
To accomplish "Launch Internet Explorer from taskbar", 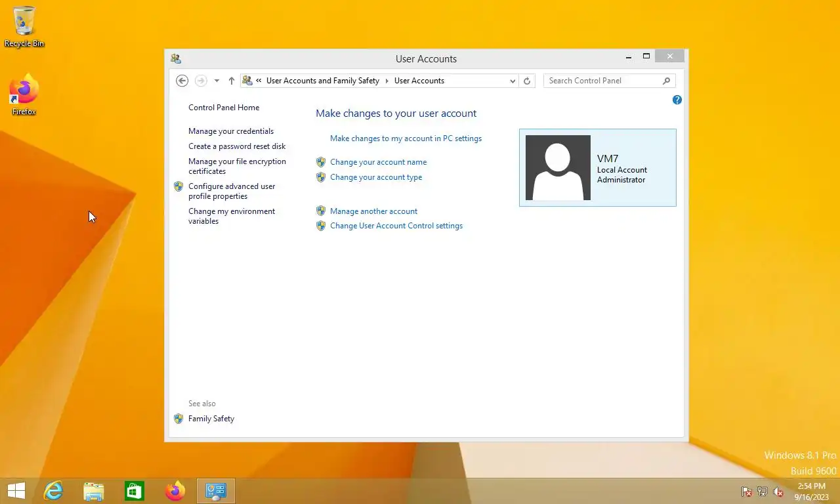I will 53,491.
